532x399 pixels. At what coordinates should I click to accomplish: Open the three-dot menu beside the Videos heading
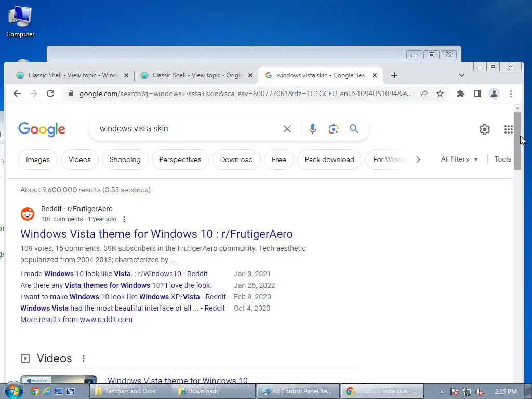point(84,358)
